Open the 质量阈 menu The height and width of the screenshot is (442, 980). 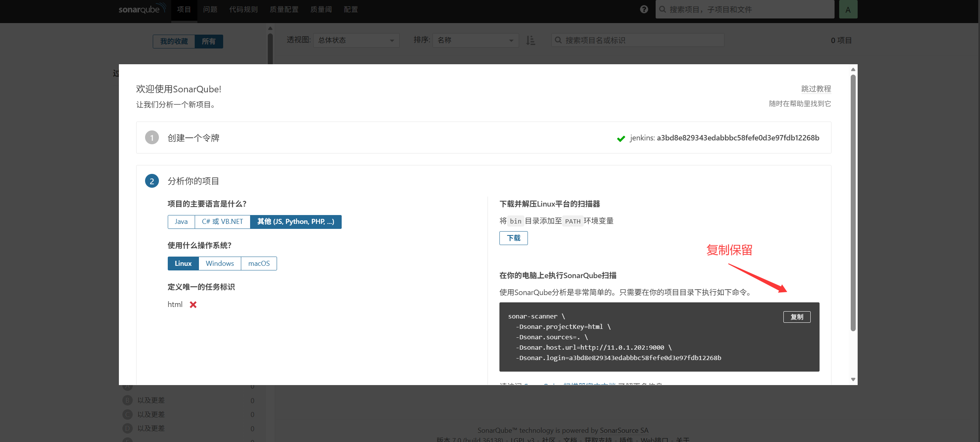point(321,10)
